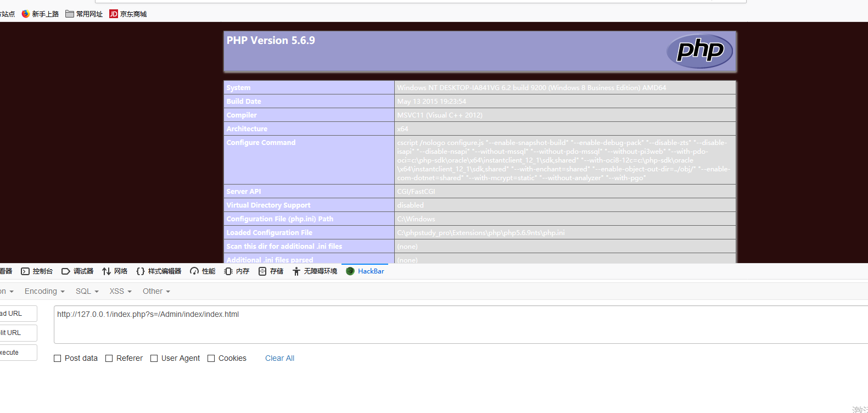Enable the User Agent checkbox
Viewport: 868px width, 413px height.
pyautogui.click(x=154, y=358)
